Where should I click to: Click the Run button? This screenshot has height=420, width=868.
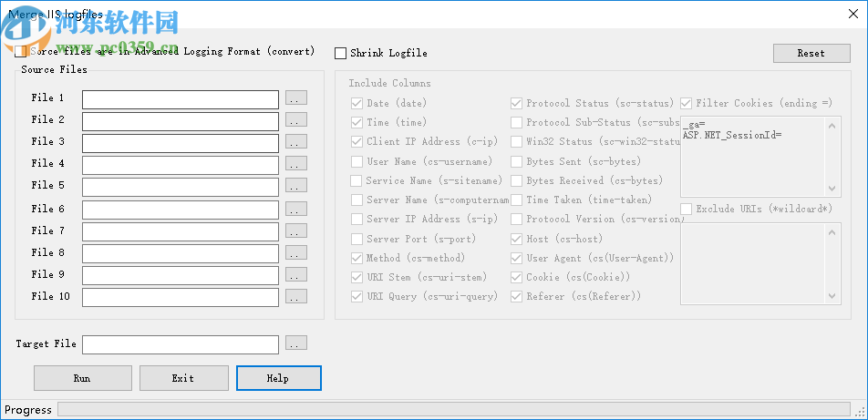click(83, 378)
